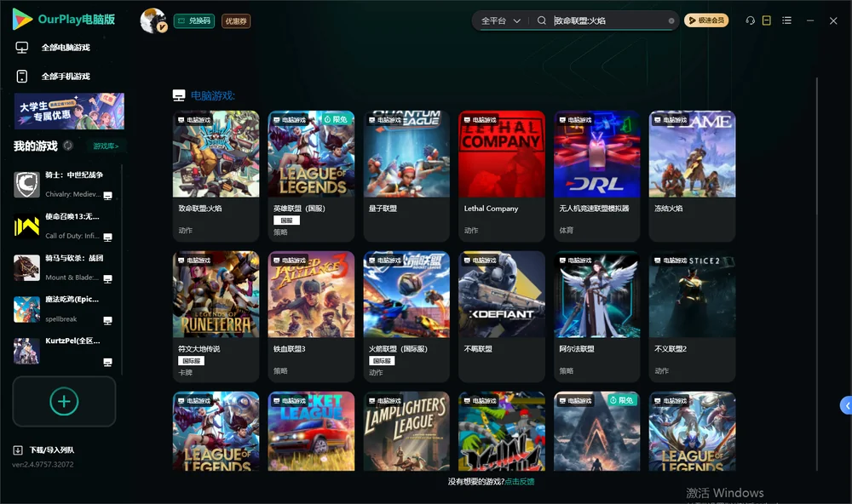
Task: Click the PC icon on the Mount & Blade row
Action: [x=107, y=279]
